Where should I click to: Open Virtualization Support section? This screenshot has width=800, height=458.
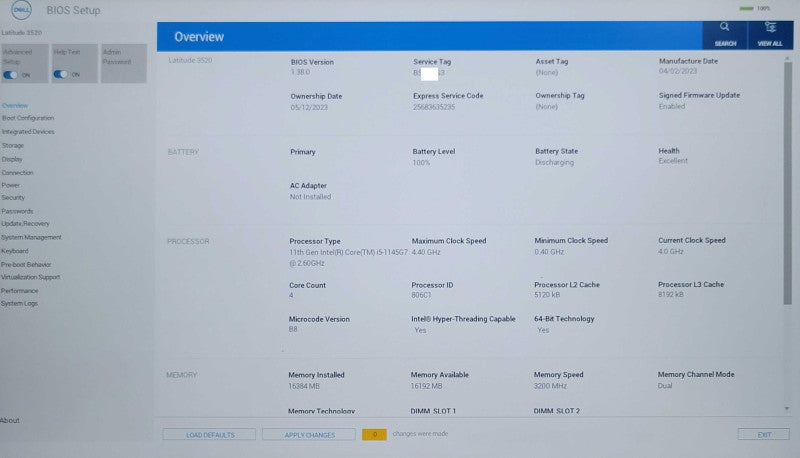(x=30, y=277)
